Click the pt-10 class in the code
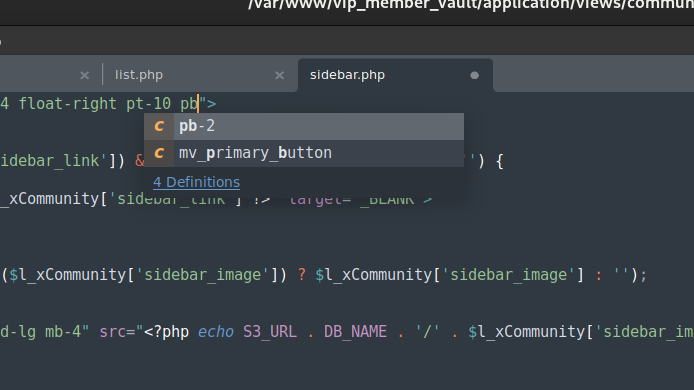The image size is (694, 390). 148,104
